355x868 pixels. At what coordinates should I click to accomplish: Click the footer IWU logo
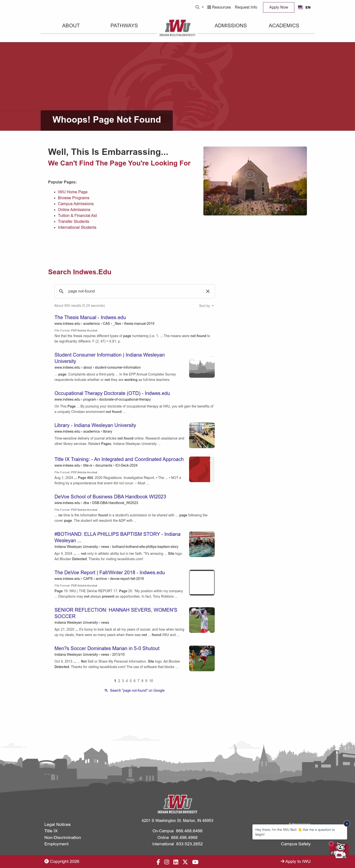(177, 804)
